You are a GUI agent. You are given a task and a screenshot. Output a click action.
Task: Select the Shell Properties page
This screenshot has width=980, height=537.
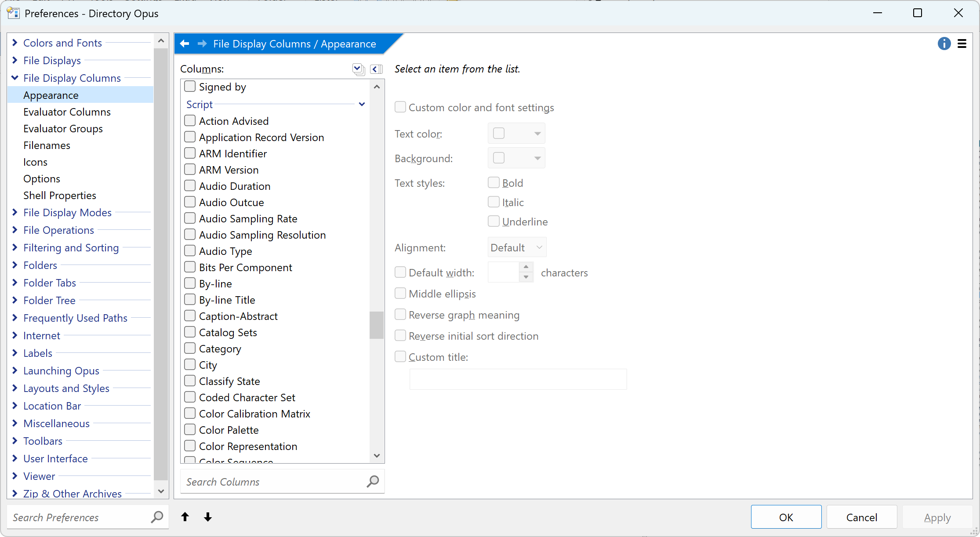[60, 196]
